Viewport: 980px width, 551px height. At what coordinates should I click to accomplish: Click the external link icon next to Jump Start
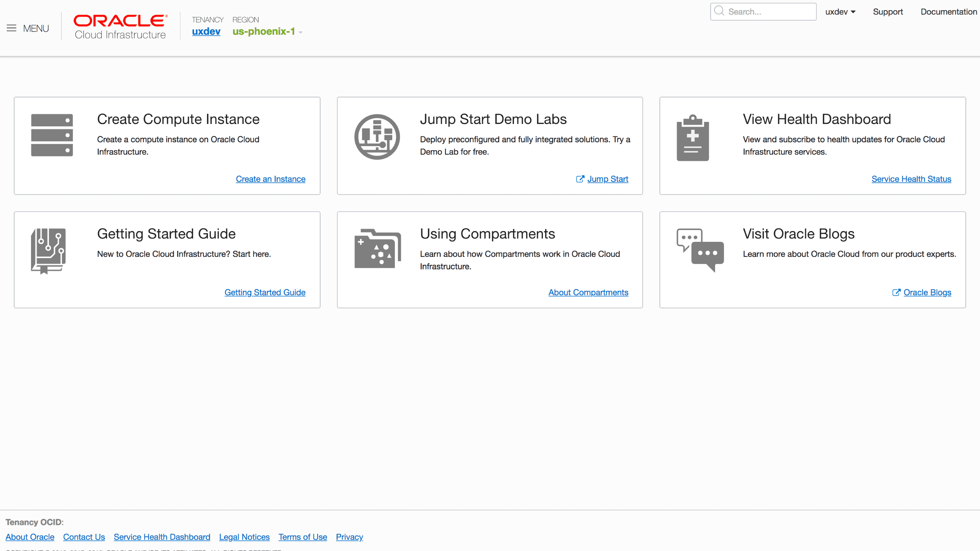(580, 179)
